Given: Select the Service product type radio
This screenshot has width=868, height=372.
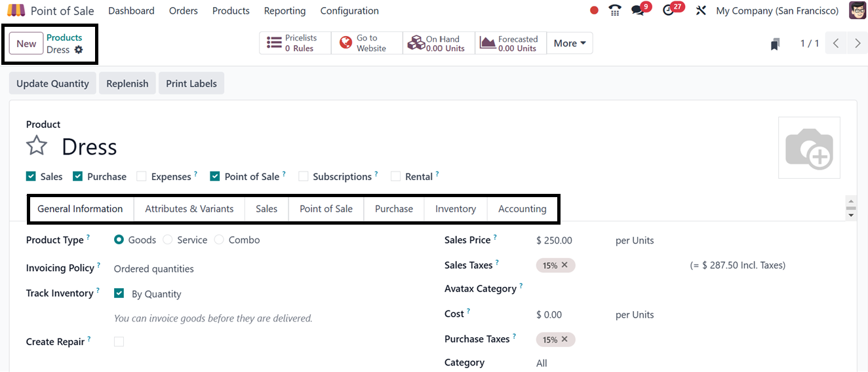Looking at the screenshot, I should coord(168,240).
